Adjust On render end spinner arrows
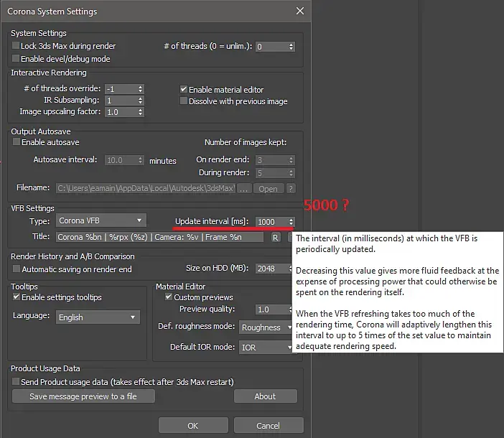The width and height of the screenshot is (504, 438). pos(291,160)
